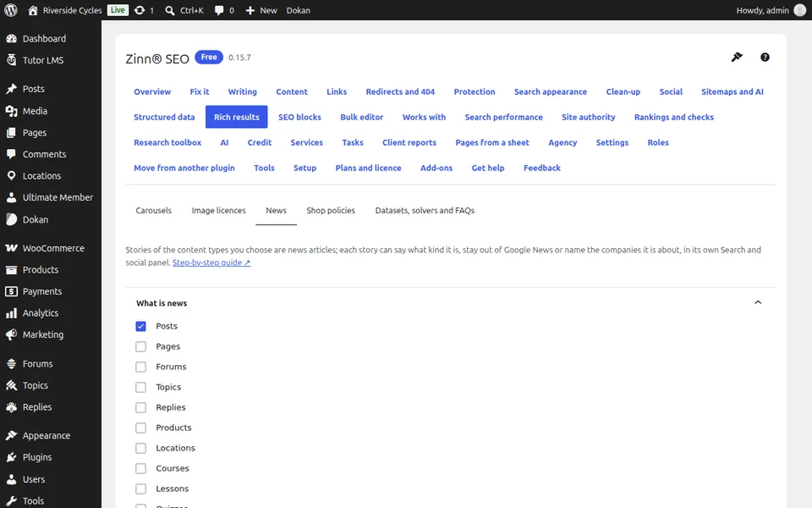Open the help question mark icon
Screen dimensions: 812x508
point(765,57)
